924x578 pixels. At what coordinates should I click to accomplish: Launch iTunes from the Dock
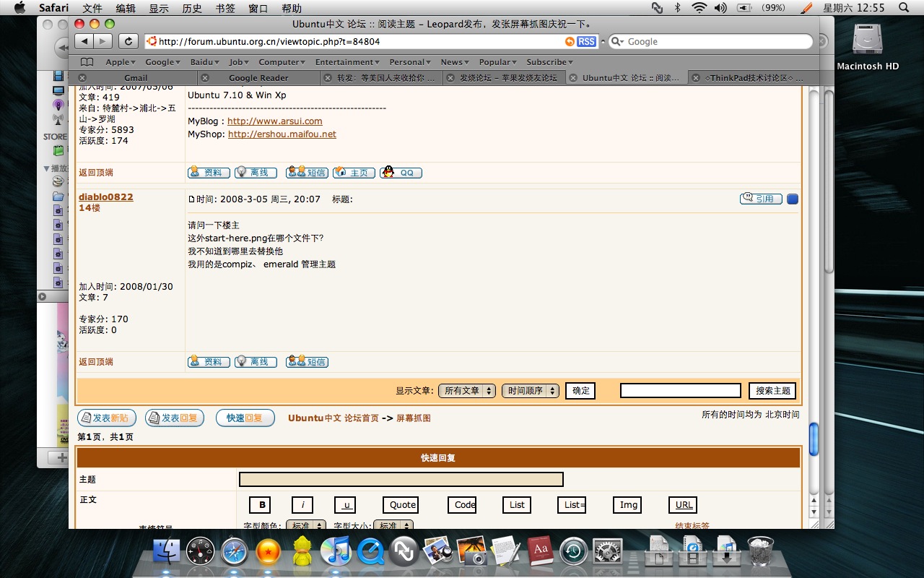pos(336,552)
